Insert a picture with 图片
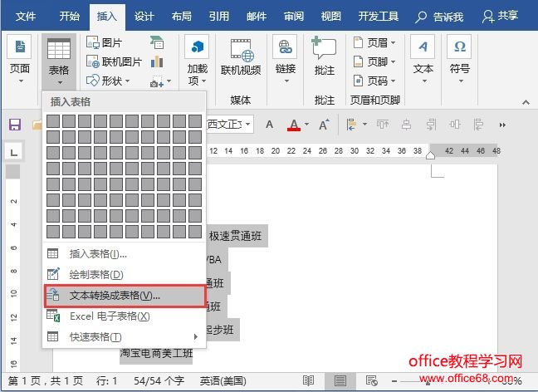The width and height of the screenshot is (538, 392). [x=105, y=42]
